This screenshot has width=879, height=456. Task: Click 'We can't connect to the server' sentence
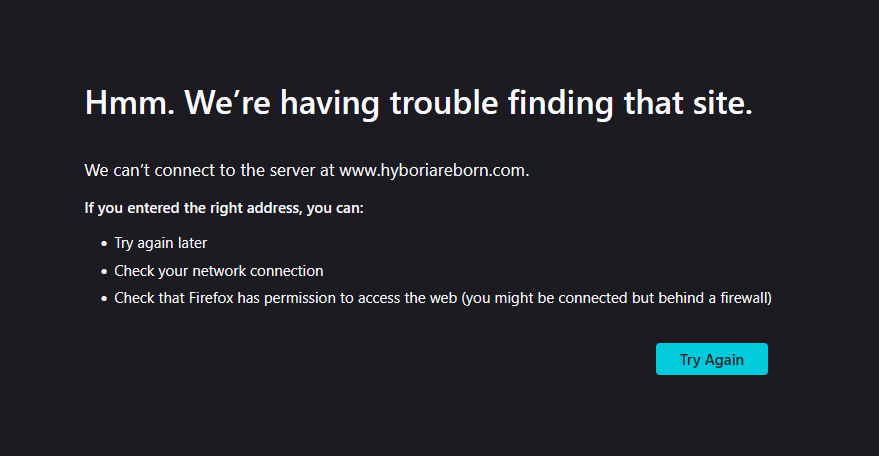(x=307, y=170)
